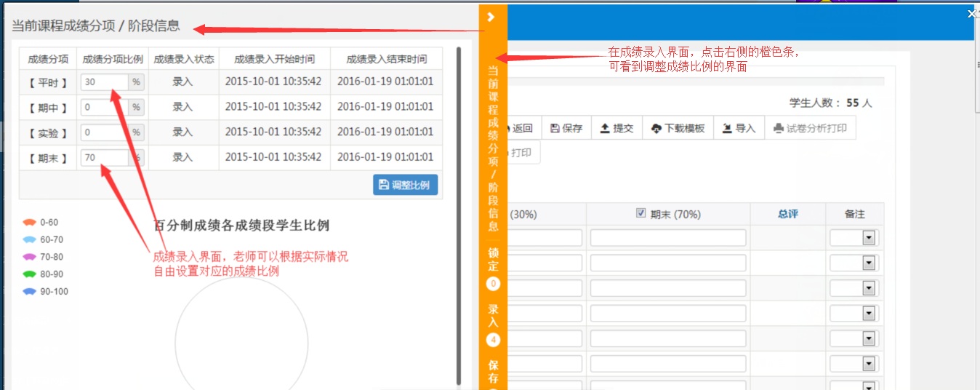Save grades with the 保存 toolbar button
Screen dimensions: 980x390
click(567, 128)
